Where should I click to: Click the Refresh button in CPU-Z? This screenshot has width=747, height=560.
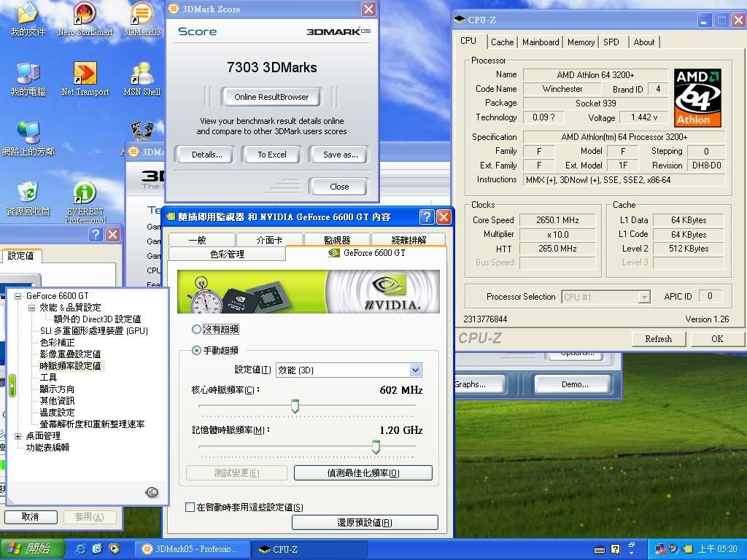659,339
